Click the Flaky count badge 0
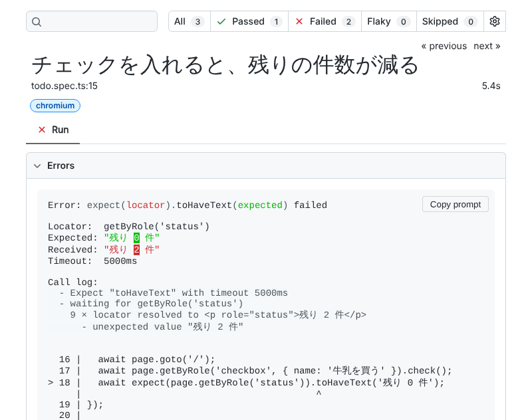The height and width of the screenshot is (420, 532). [x=403, y=22]
